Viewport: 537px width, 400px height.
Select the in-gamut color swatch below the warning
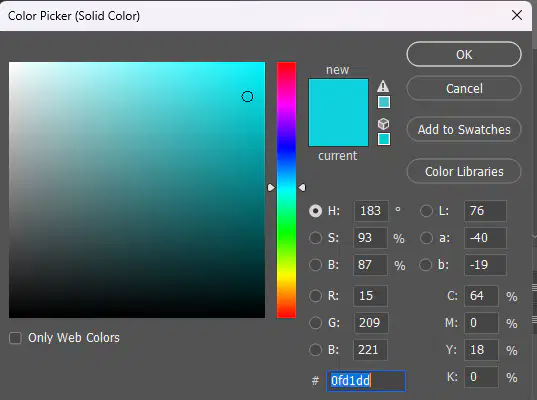(x=384, y=102)
